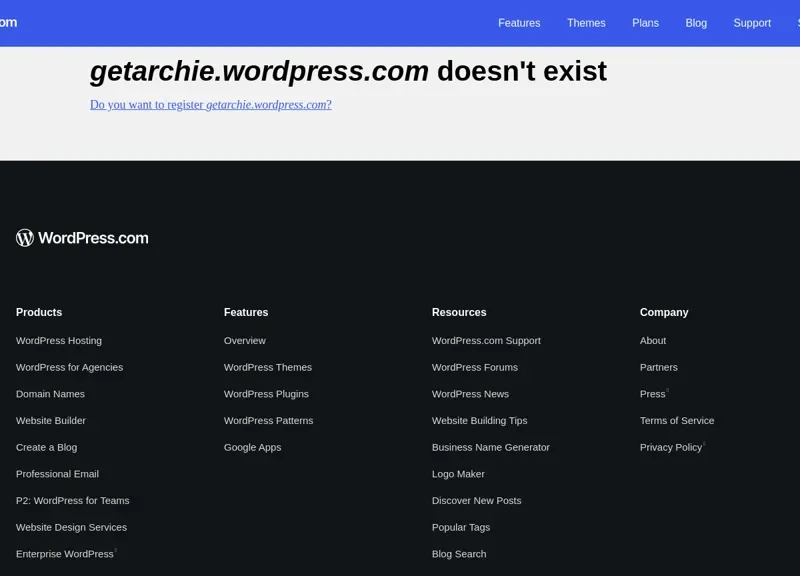The height and width of the screenshot is (576, 800).
Task: Click the Features footer column heading
Action: (245, 312)
